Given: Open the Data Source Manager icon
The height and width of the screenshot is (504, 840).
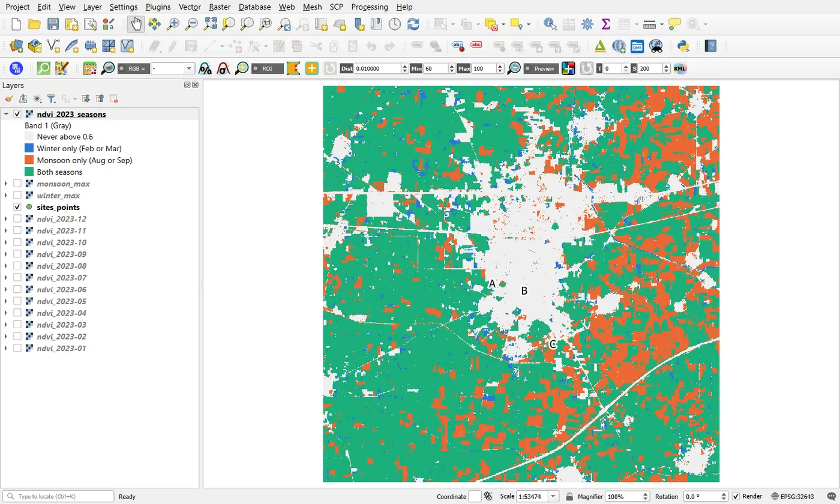Looking at the screenshot, I should click(x=16, y=46).
